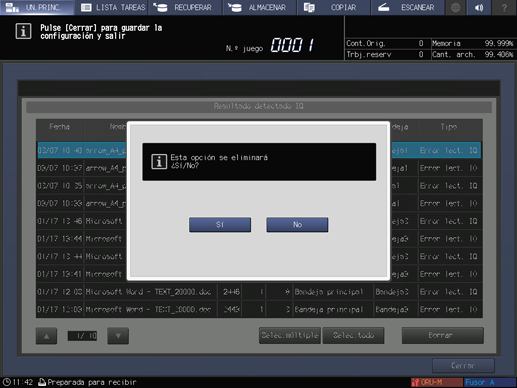Screen dimensions: 517x388
Task: Click the Selec. todo button
Action: pyautogui.click(x=353, y=335)
